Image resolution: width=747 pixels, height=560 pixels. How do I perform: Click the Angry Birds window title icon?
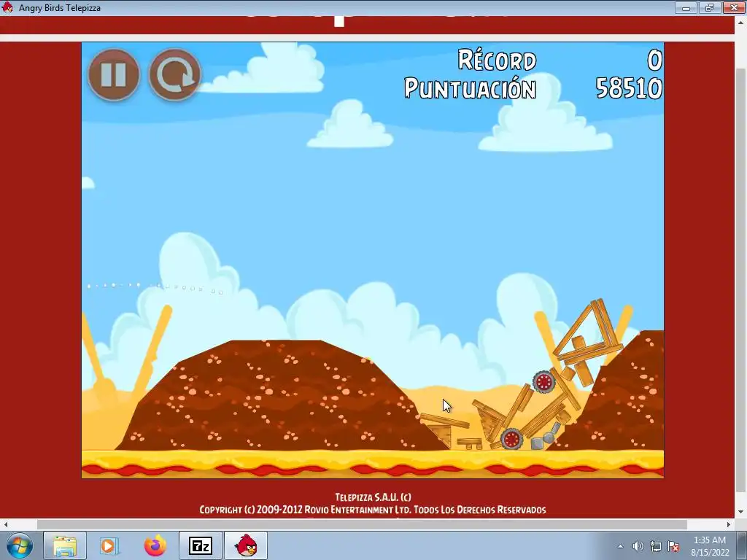point(7,7)
